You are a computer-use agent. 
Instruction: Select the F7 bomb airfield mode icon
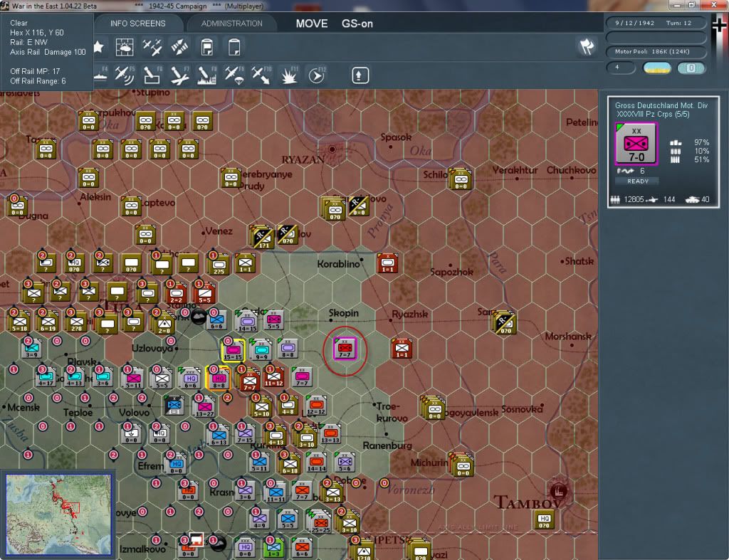(179, 75)
